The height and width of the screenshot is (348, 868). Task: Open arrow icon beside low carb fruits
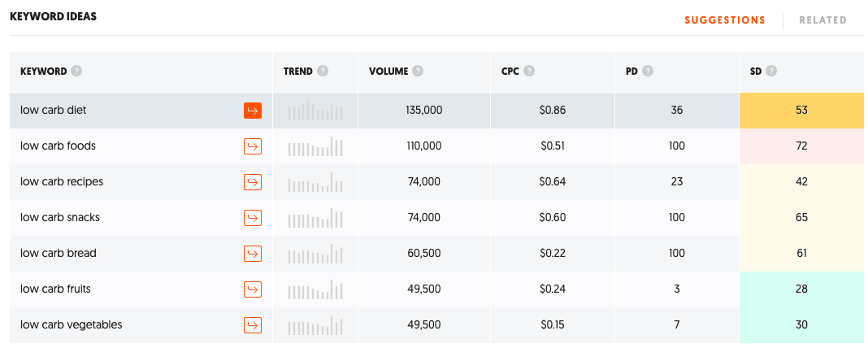pos(253,289)
